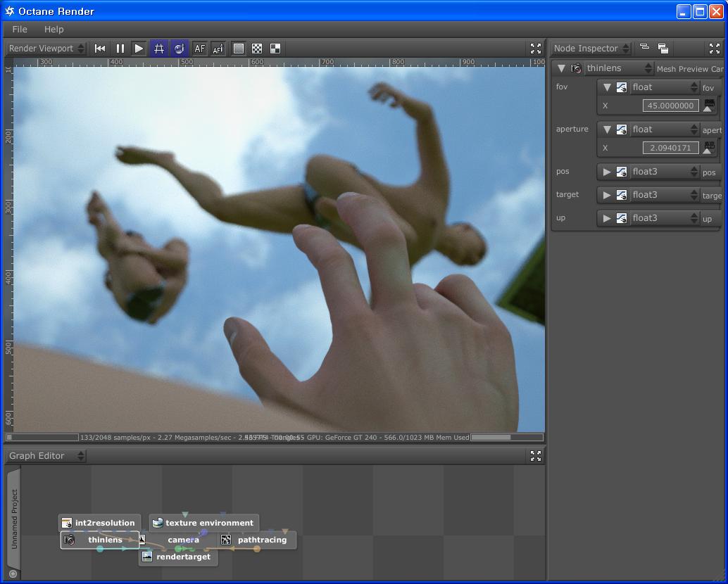The height and width of the screenshot is (584, 728).
Task: Open the File menu
Action: point(20,30)
